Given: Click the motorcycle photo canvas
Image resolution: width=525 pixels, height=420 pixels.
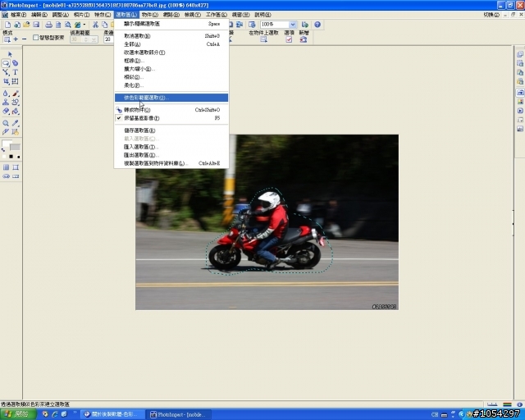Looking at the screenshot, I should pyautogui.click(x=267, y=222).
